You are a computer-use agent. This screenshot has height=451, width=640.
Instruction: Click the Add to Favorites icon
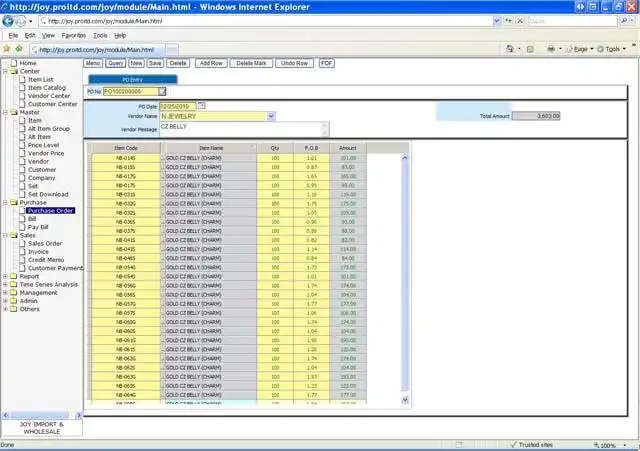click(19, 49)
